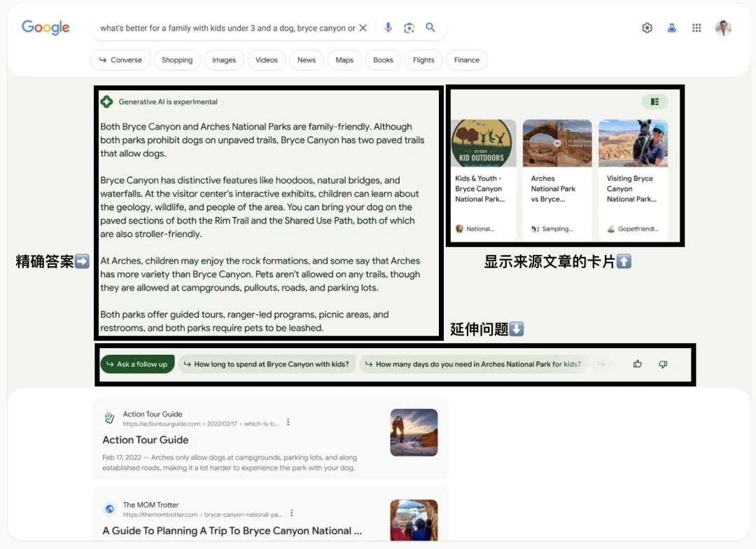Open the account profile avatar
This screenshot has height=549, width=756.
pos(723,28)
